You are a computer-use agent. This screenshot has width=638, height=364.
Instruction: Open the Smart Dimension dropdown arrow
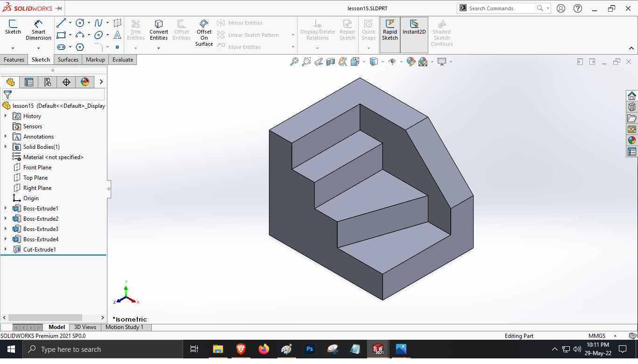point(38,48)
